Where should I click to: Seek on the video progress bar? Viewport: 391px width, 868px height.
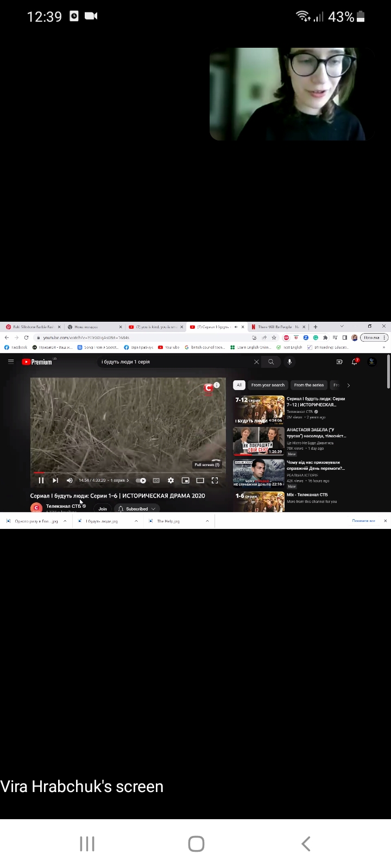pos(128,473)
